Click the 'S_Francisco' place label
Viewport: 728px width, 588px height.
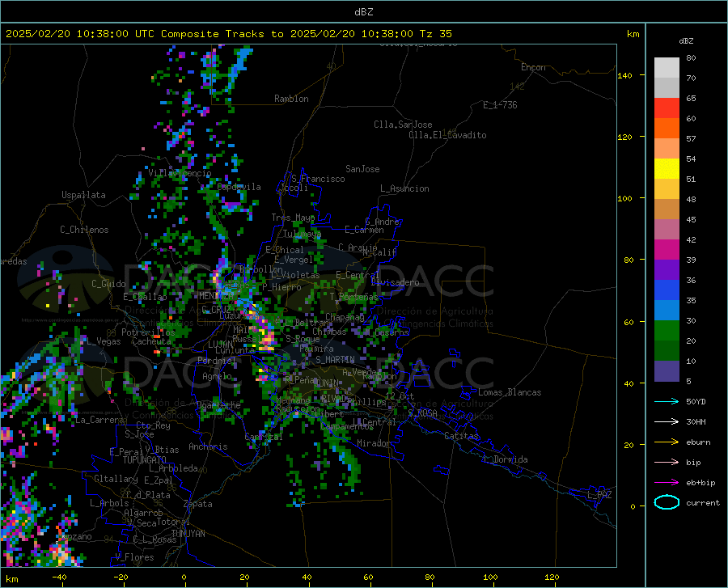pos(318,179)
